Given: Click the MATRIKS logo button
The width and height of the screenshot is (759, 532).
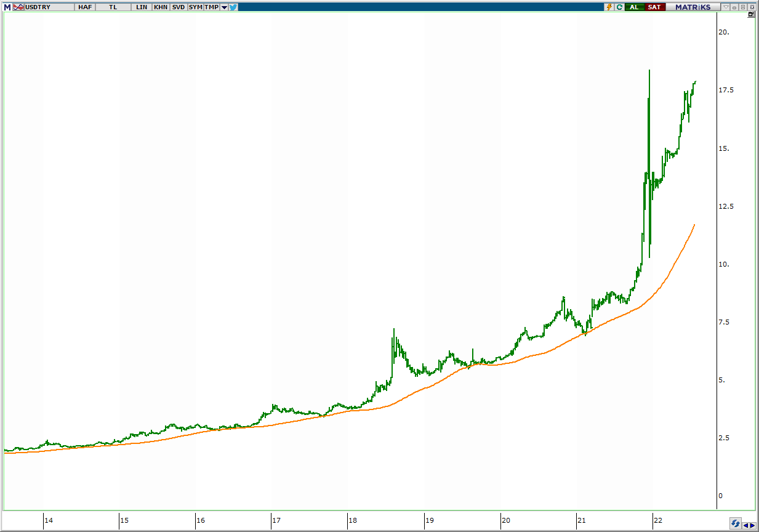Looking at the screenshot, I should (693, 7).
